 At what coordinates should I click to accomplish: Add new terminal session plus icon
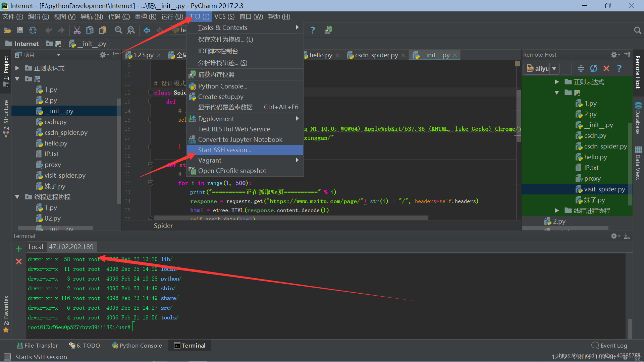click(x=19, y=249)
